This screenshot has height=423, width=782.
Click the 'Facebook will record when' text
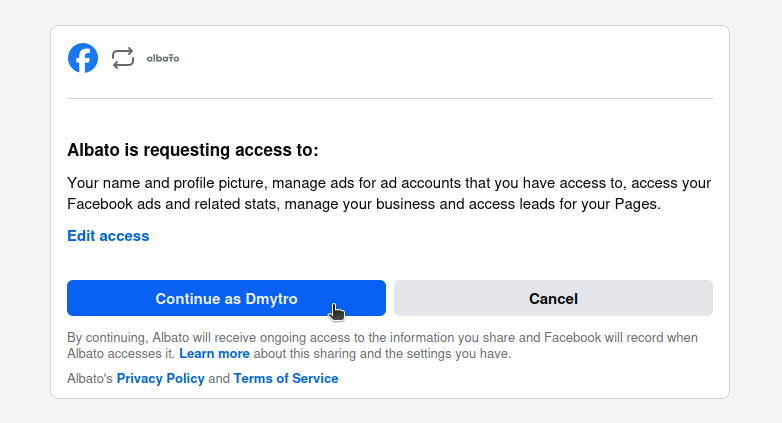point(622,338)
